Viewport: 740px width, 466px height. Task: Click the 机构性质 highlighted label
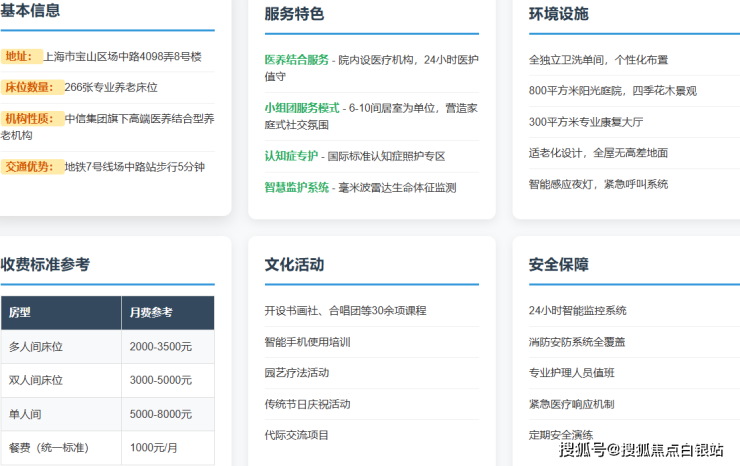31,118
